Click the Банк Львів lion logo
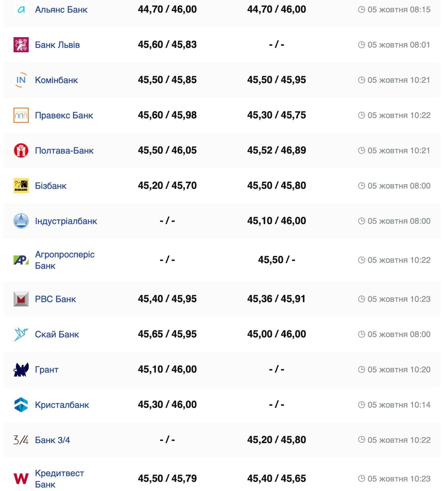 point(21,45)
